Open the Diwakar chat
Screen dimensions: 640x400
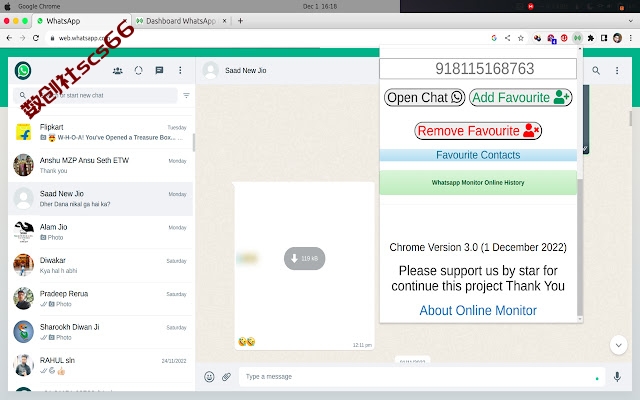100,265
